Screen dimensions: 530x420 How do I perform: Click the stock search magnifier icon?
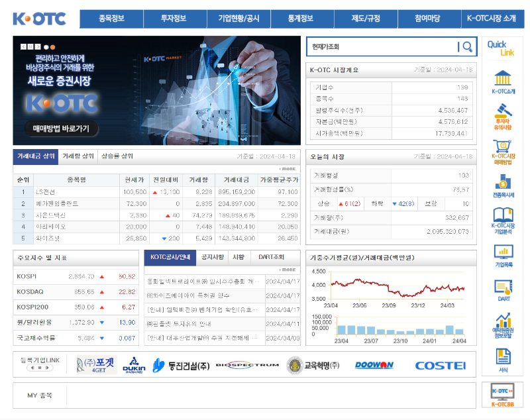click(466, 46)
